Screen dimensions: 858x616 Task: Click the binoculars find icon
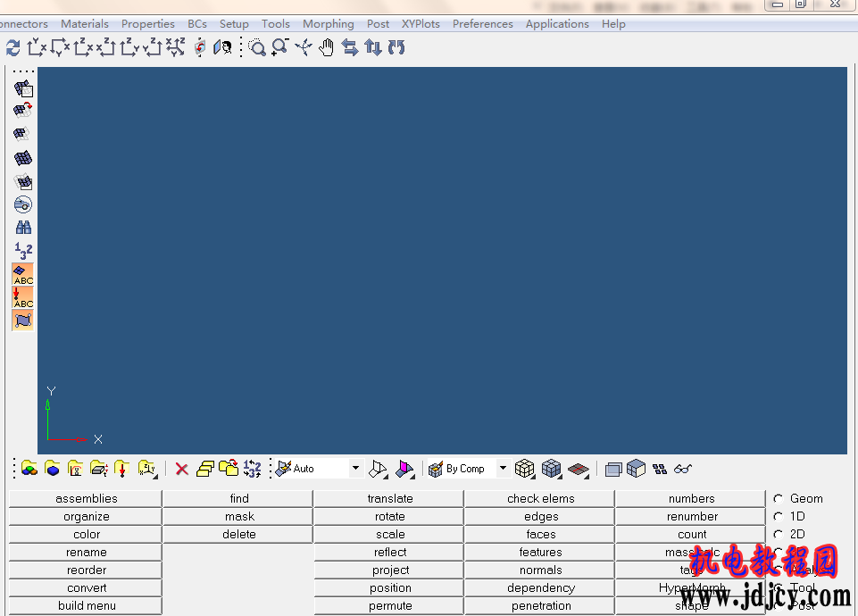click(23, 228)
